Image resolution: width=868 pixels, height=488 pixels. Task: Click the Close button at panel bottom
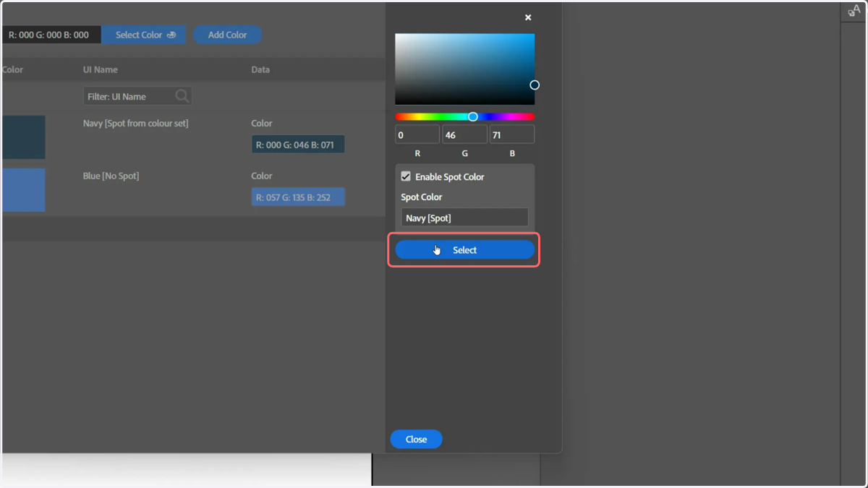coord(416,440)
